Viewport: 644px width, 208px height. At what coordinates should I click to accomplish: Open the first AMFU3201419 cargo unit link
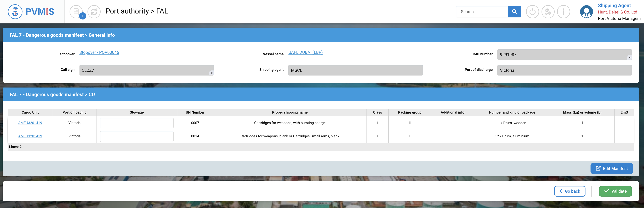30,123
